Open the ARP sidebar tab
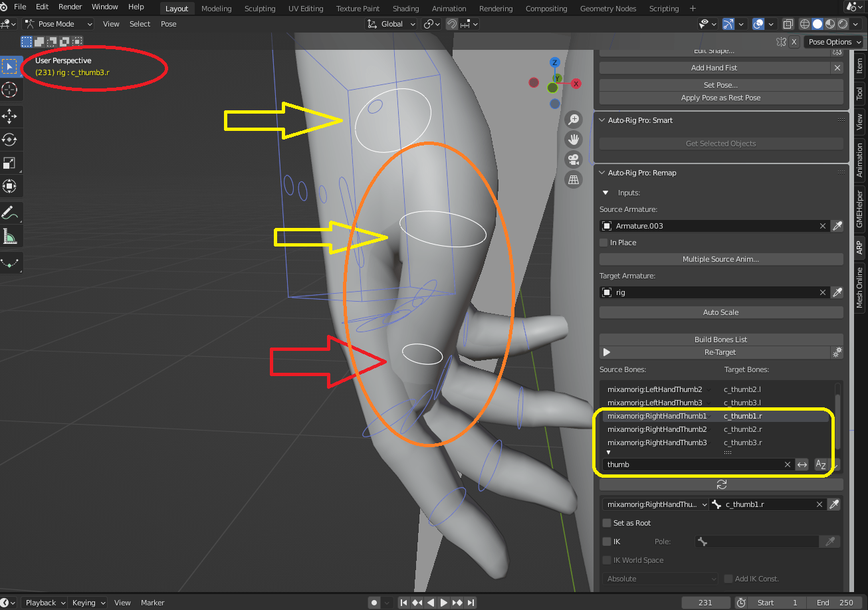 click(859, 247)
